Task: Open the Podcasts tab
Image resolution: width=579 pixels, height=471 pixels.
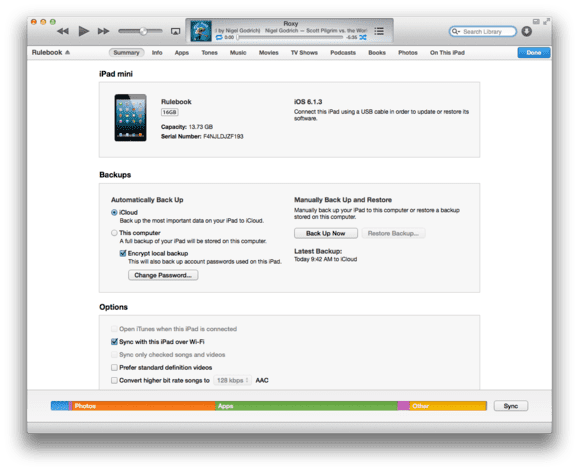Action: tap(343, 52)
